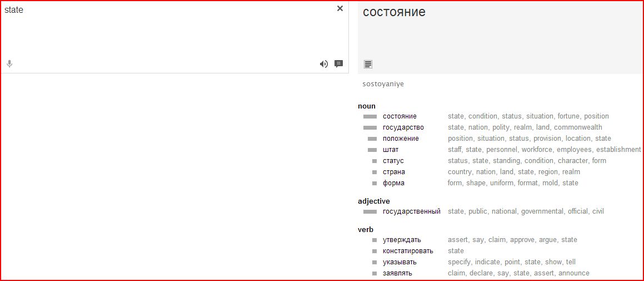Click the frequency bar beside 'состояние' noun

tap(370, 117)
